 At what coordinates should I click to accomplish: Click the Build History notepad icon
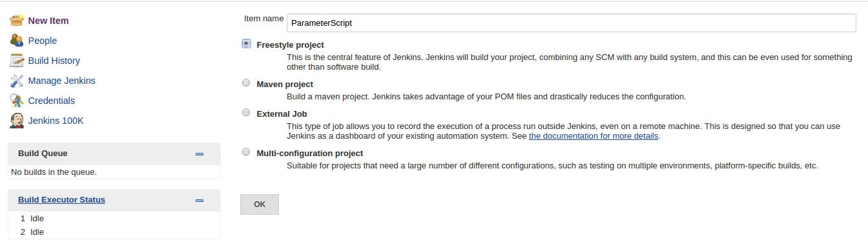pos(17,61)
